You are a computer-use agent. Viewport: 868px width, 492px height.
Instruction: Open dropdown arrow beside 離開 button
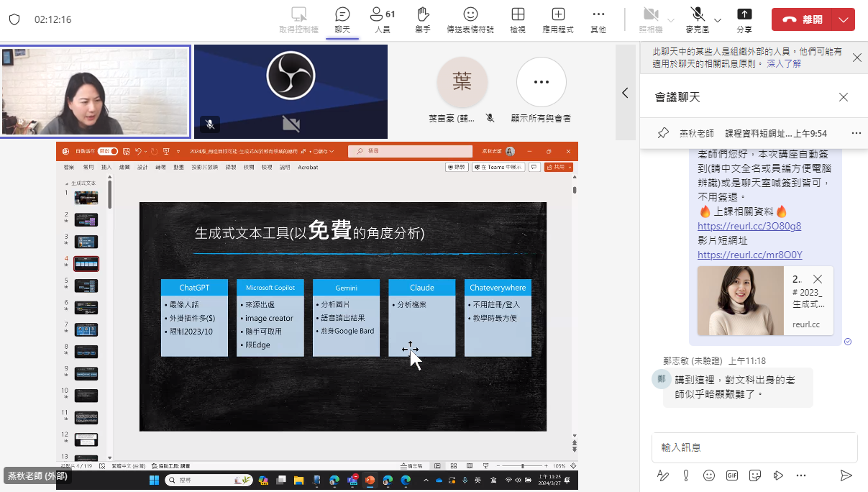pos(844,19)
